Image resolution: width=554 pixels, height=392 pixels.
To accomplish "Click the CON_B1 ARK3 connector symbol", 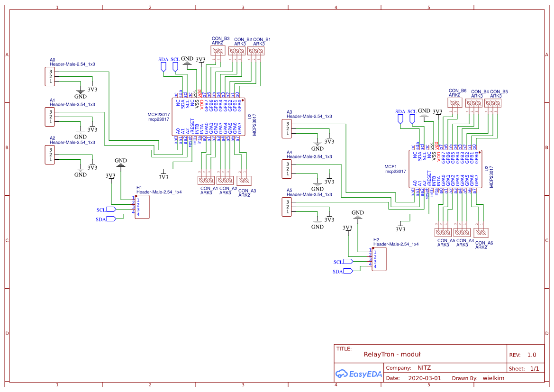I will click(256, 50).
